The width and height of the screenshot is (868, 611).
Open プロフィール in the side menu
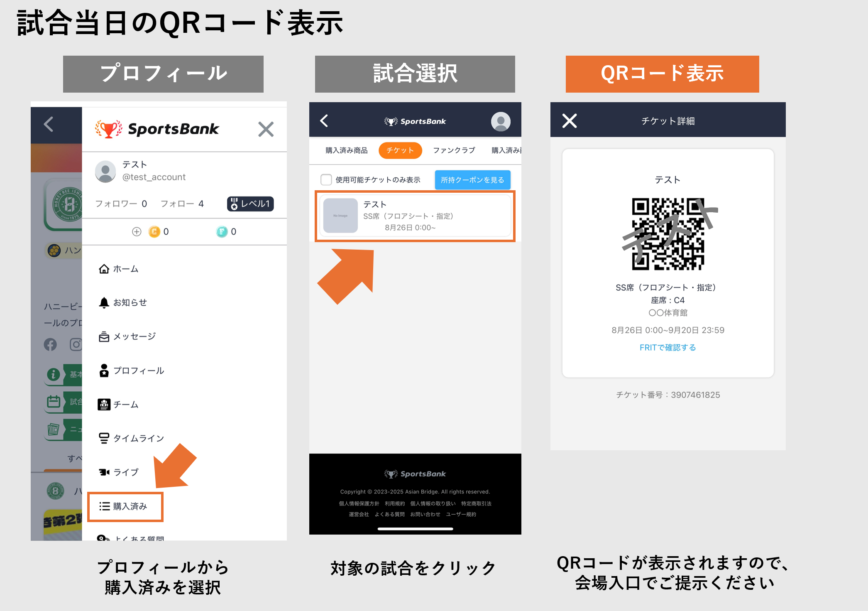[x=131, y=370]
